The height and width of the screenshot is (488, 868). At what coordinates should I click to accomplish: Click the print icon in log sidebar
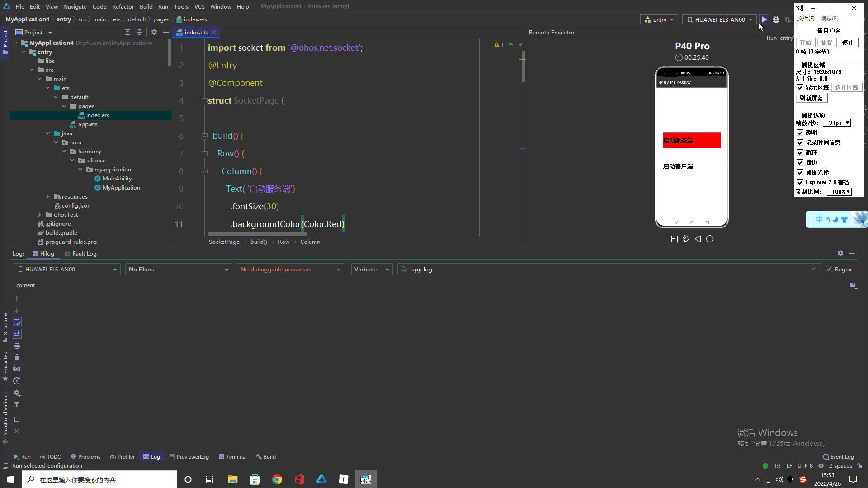pos(17,346)
